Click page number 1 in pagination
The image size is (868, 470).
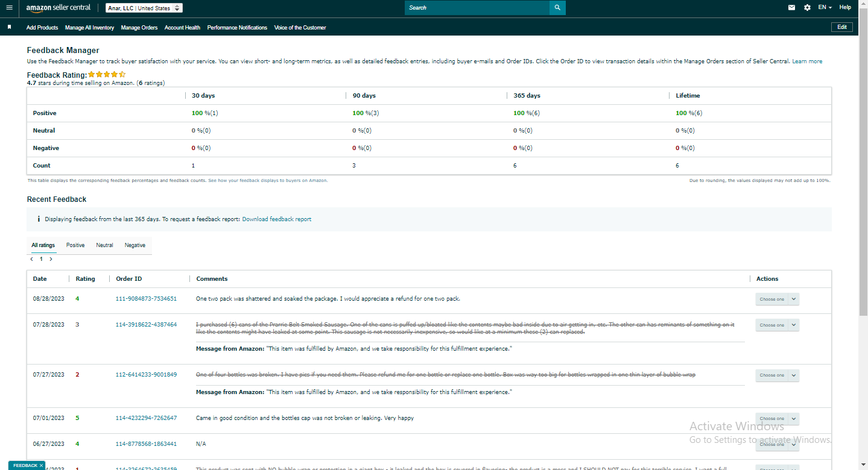[x=42, y=259]
